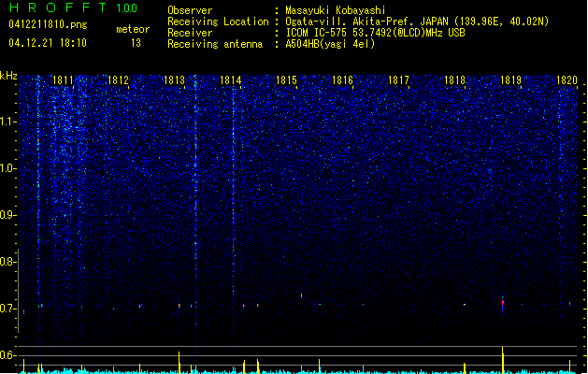Click the 1818 time marker
Viewport: 588px width, 374px height.
click(x=454, y=80)
